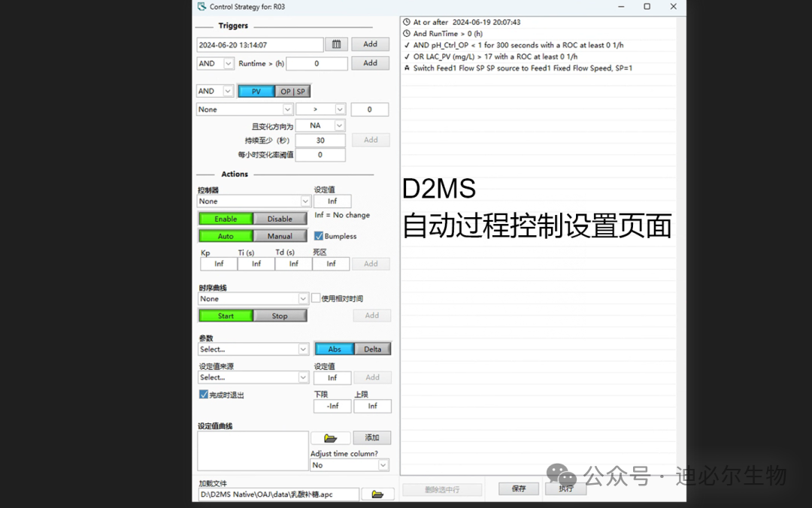Click the Runtime hours input field
This screenshot has height=508, width=812.
pyautogui.click(x=317, y=64)
